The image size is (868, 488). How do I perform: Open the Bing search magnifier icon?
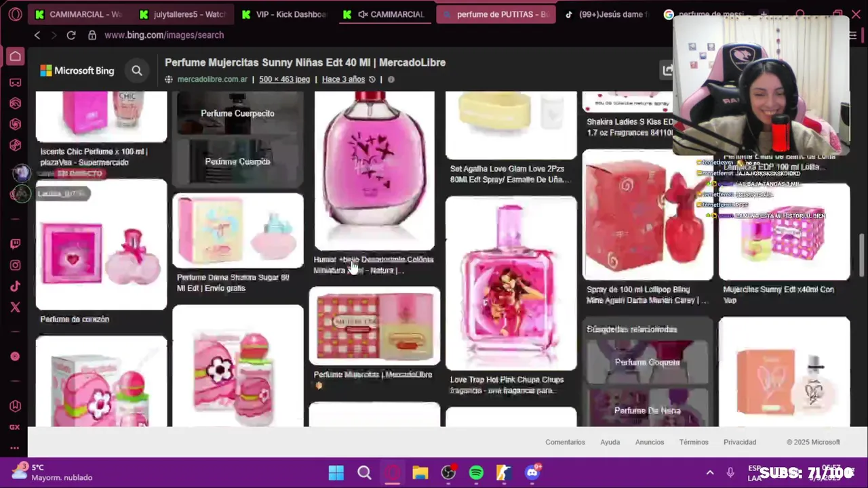[x=137, y=70]
